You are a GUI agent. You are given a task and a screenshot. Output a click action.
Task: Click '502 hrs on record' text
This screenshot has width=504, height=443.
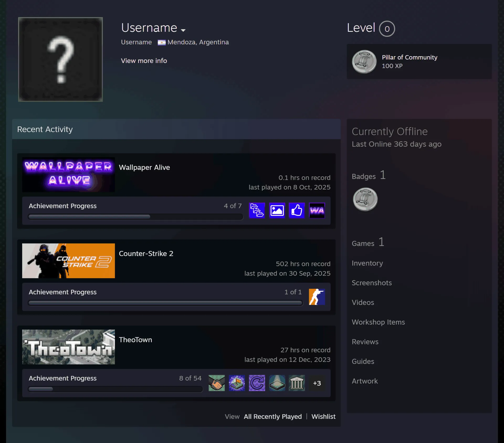(x=303, y=264)
